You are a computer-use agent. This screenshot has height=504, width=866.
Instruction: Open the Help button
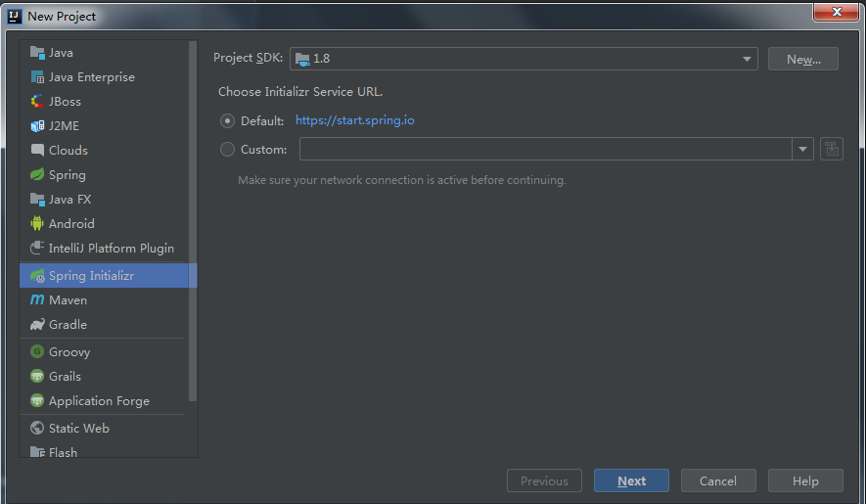(805, 481)
